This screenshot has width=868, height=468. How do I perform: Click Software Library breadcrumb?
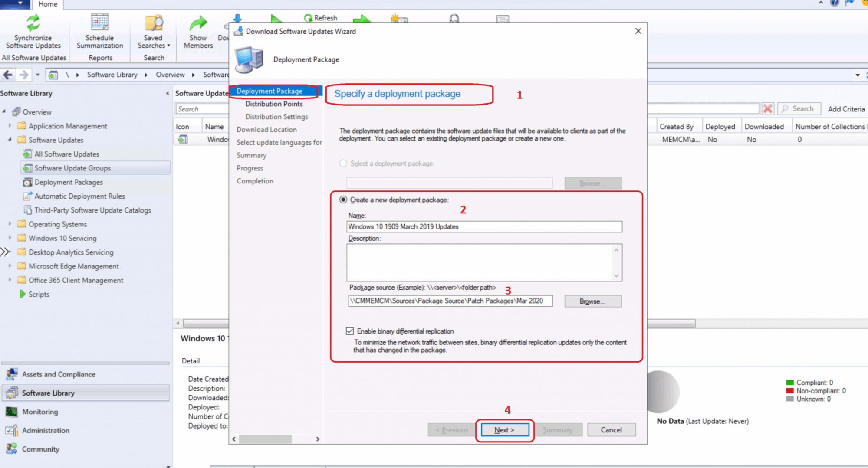point(112,75)
